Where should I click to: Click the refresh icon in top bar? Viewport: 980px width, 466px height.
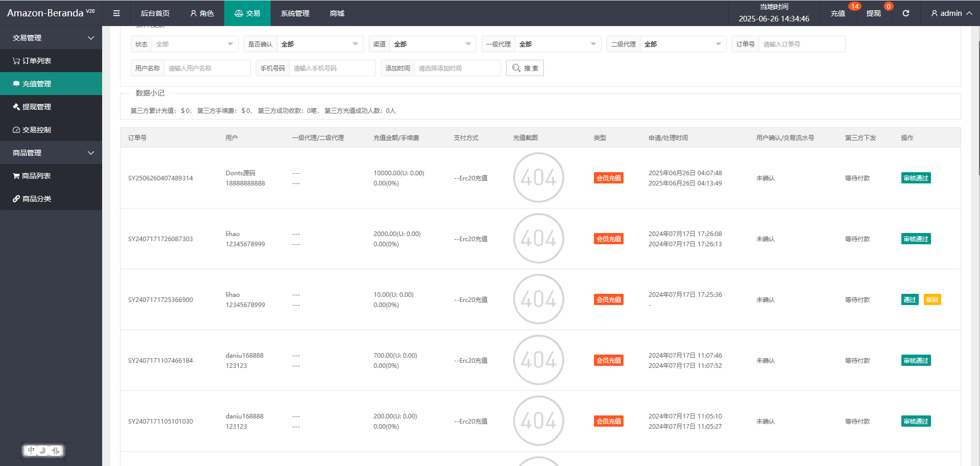pos(906,13)
